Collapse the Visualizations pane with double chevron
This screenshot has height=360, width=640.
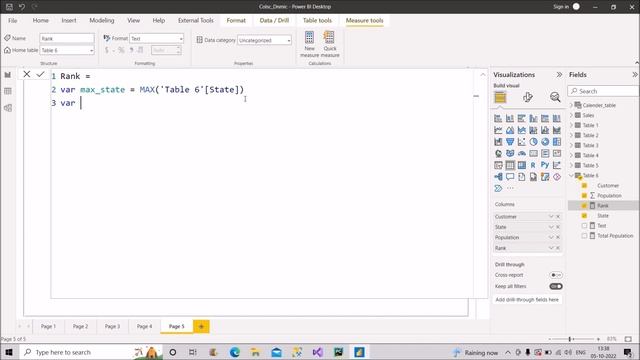click(x=559, y=75)
